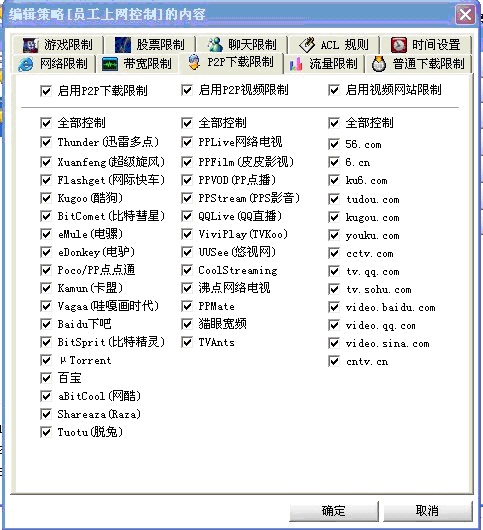The height and width of the screenshot is (530, 483).
Task: Switch to the 带宽限制 tab
Action: point(138,64)
